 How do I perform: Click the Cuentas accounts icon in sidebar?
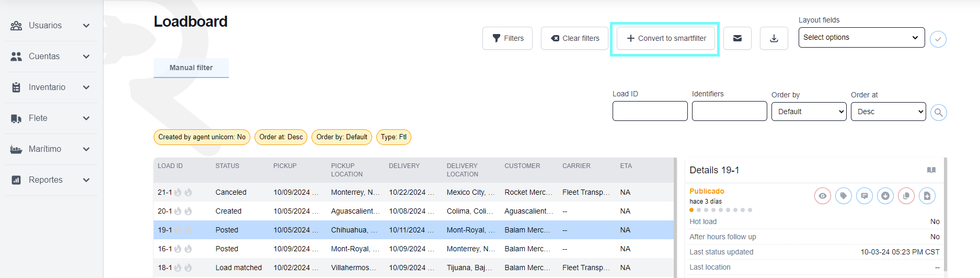click(x=16, y=57)
